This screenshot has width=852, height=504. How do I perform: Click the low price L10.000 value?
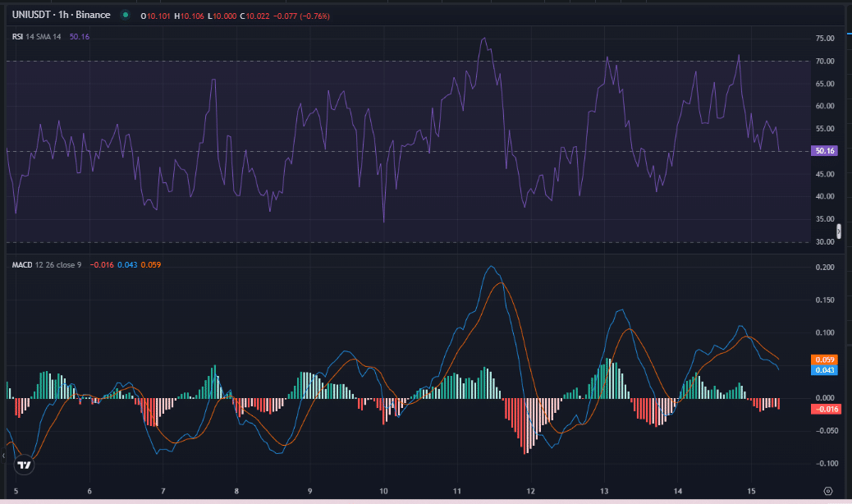(222, 16)
